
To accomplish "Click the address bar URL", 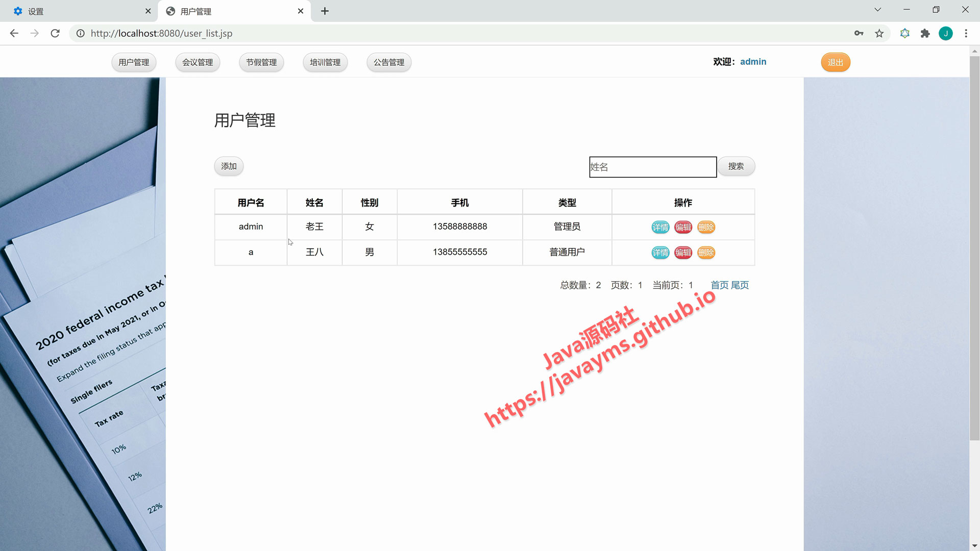I will tap(161, 33).
